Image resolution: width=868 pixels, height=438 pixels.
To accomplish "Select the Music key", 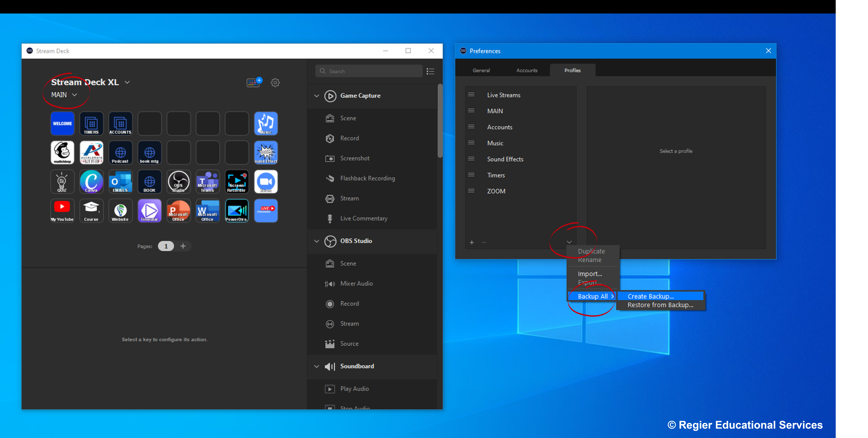I will click(x=266, y=123).
